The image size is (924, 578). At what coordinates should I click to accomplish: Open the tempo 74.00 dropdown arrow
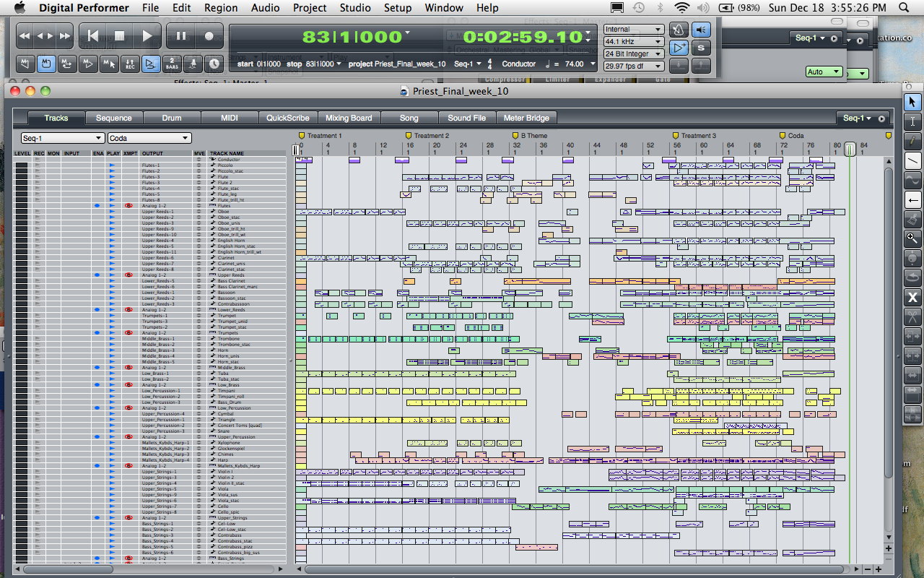593,64
